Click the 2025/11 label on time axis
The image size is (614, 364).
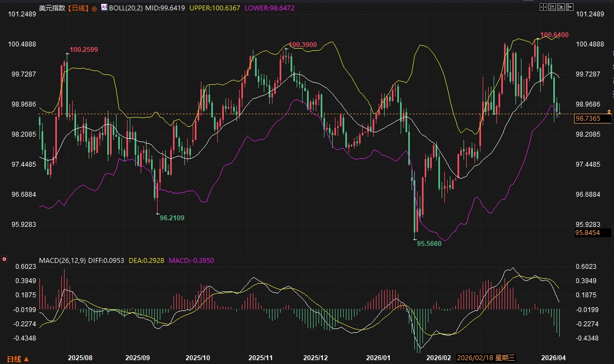click(x=260, y=358)
